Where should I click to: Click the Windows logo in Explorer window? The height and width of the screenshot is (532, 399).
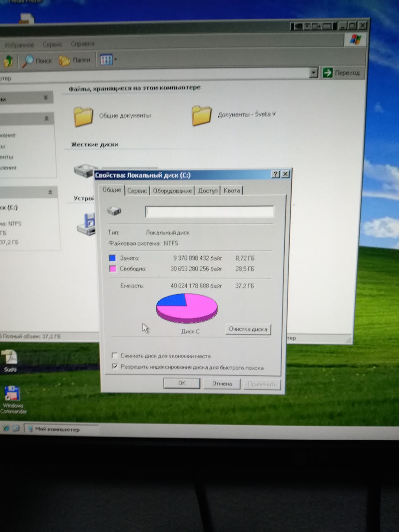(355, 40)
